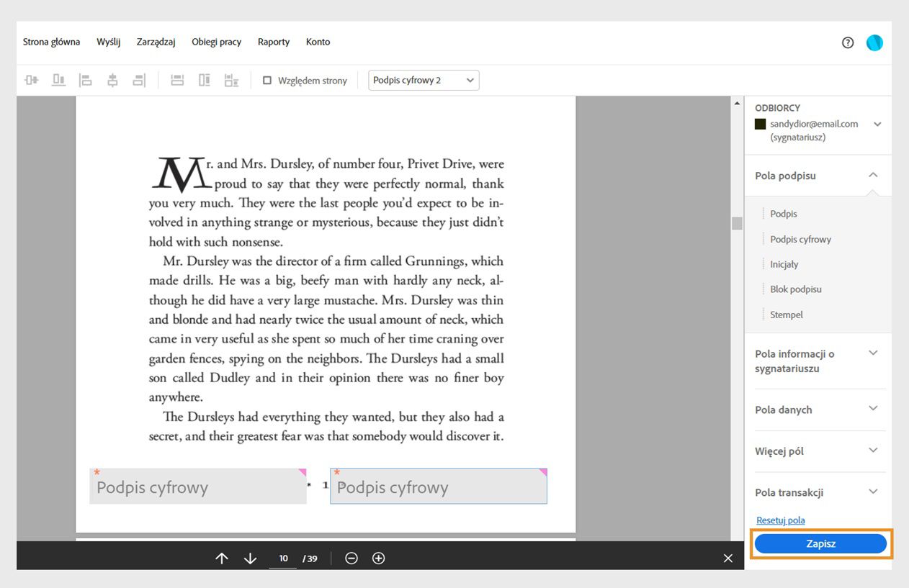Select the left Podpis cyfrowy field on the page

(x=198, y=487)
